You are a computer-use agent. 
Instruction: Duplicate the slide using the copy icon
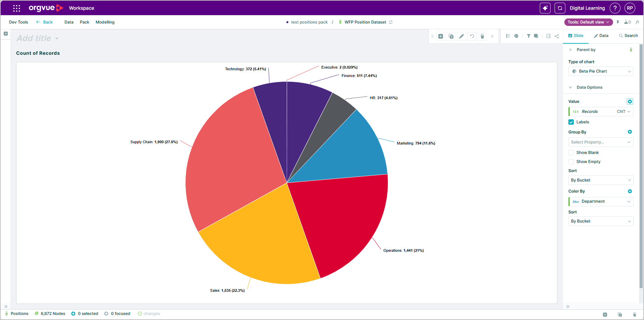click(451, 36)
